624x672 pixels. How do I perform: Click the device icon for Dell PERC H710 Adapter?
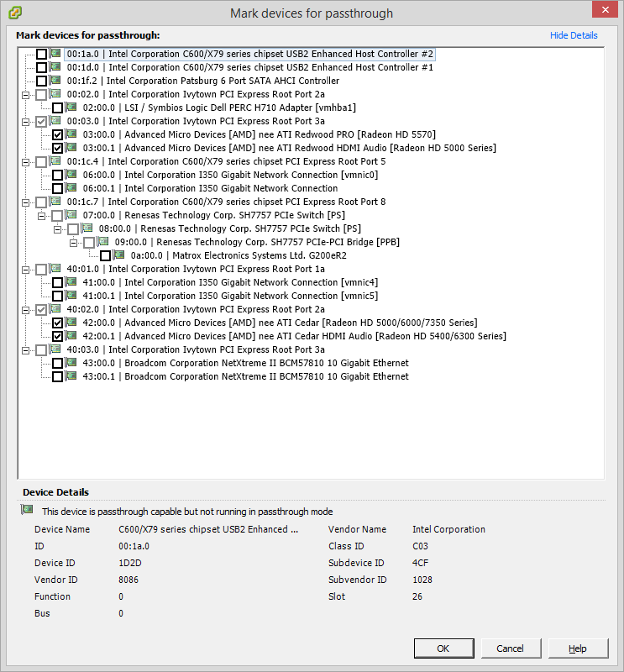point(71,108)
